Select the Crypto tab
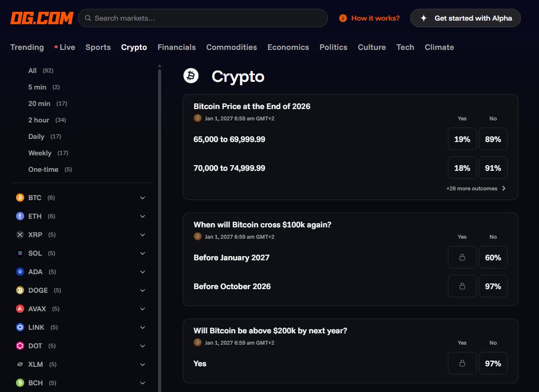Viewport: 539px width, 392px height. 134,47
